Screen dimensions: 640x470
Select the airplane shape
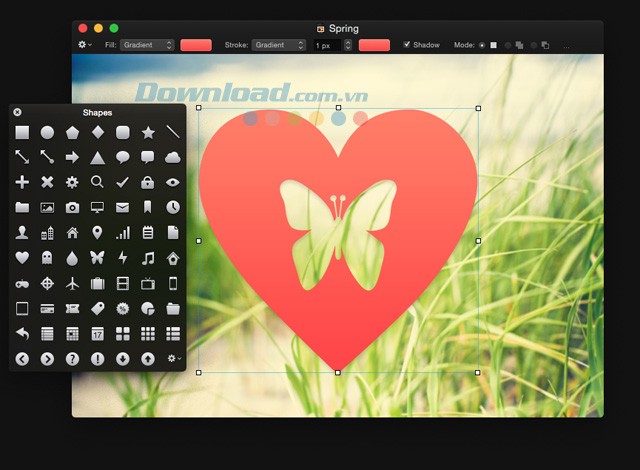[72, 283]
